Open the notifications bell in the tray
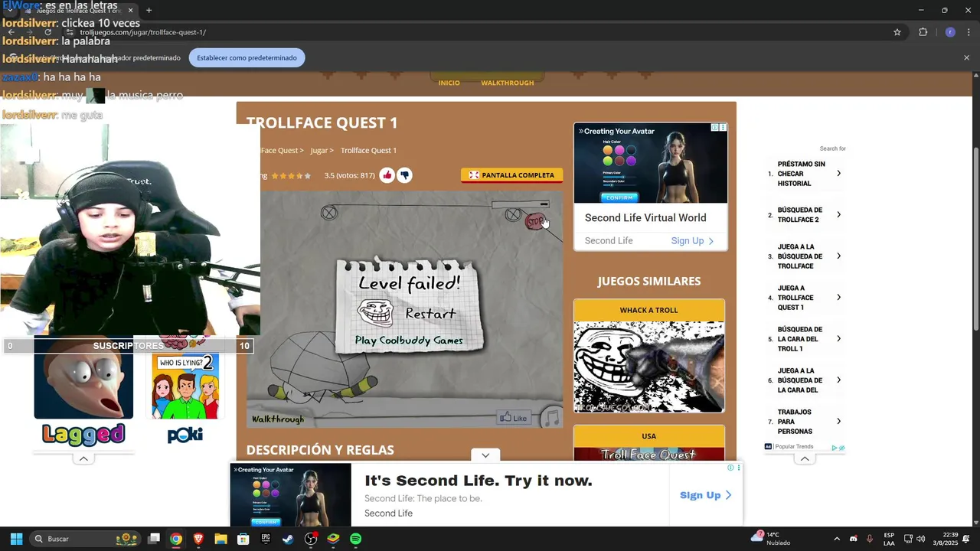 click(x=966, y=539)
